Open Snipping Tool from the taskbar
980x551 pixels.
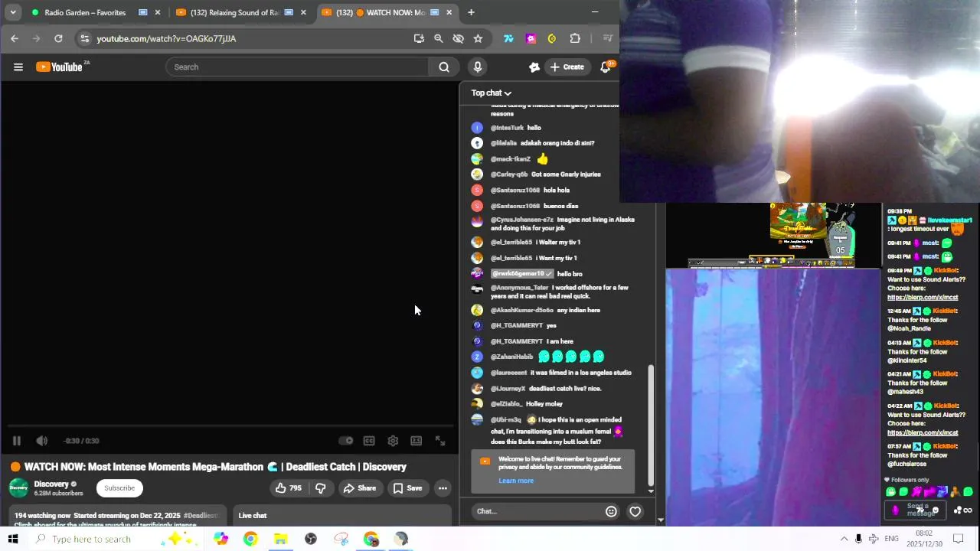[x=341, y=539]
